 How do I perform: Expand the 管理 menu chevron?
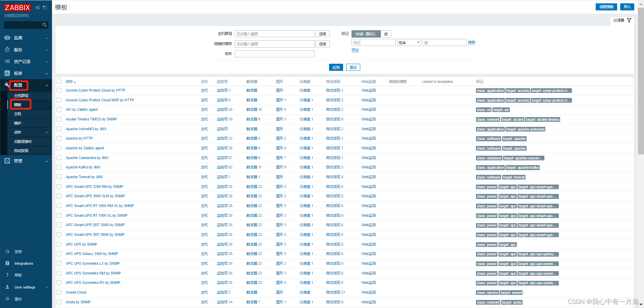(x=47, y=161)
